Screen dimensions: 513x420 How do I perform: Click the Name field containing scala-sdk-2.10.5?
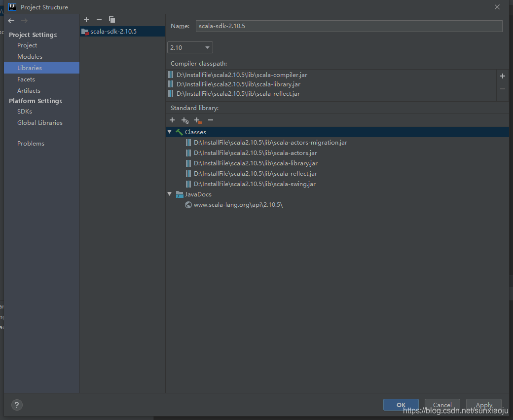349,26
